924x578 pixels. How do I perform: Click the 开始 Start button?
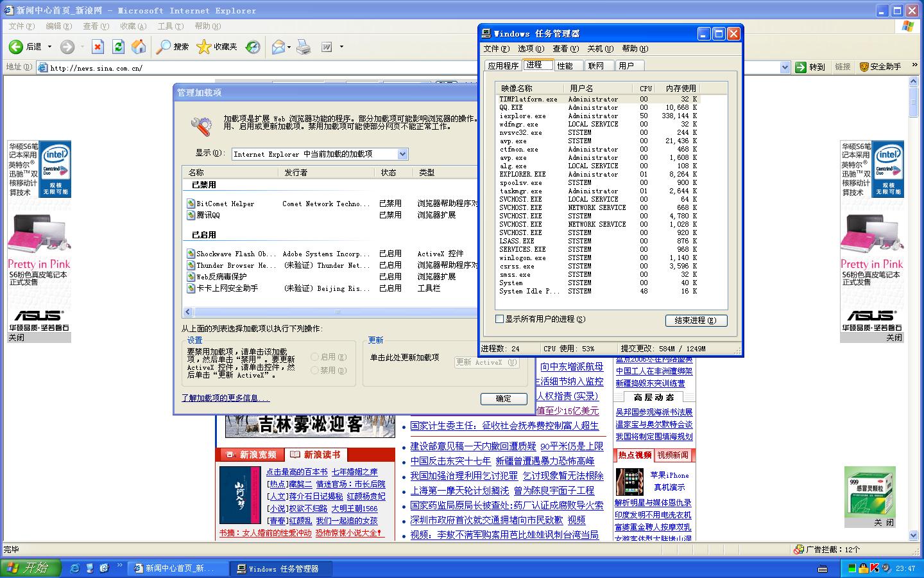pyautogui.click(x=31, y=568)
